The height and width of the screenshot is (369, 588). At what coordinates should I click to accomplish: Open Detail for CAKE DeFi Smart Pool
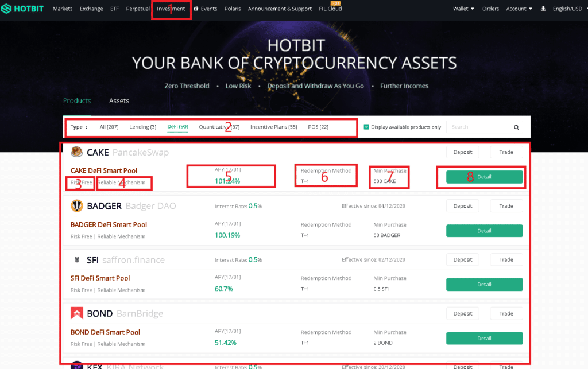485,177
